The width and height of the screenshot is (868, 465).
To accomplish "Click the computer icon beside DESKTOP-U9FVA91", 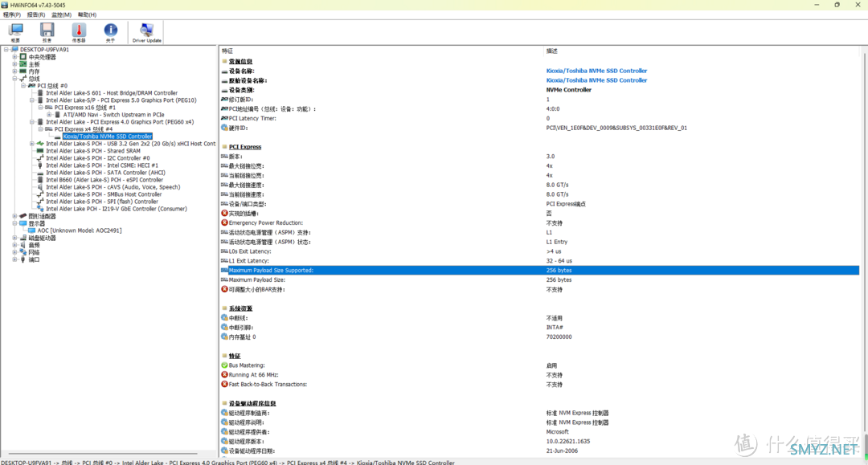I will tap(15, 49).
